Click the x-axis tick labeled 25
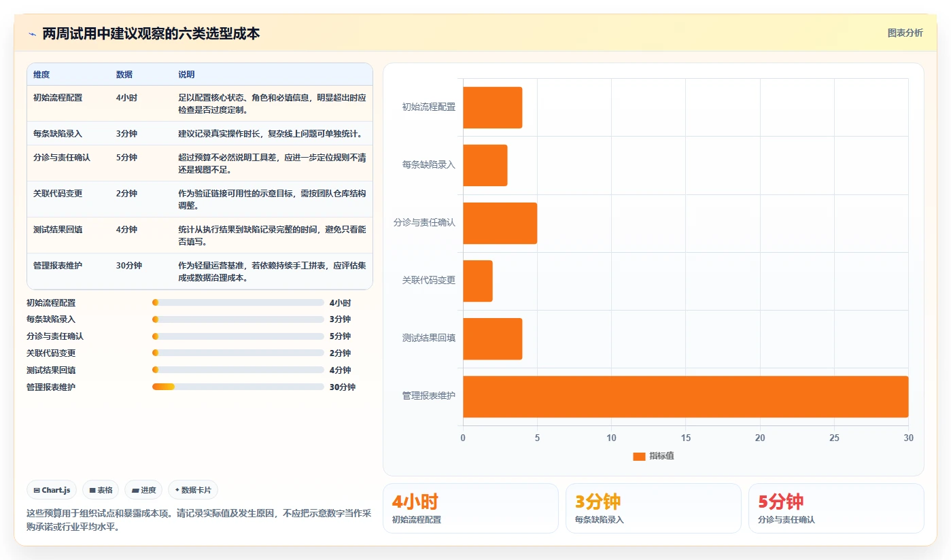 834,438
